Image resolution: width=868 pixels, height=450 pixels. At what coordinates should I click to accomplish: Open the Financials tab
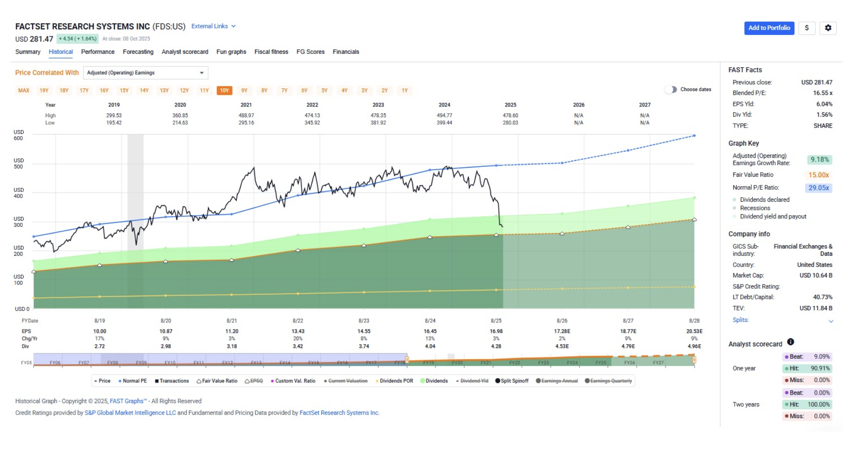point(346,52)
